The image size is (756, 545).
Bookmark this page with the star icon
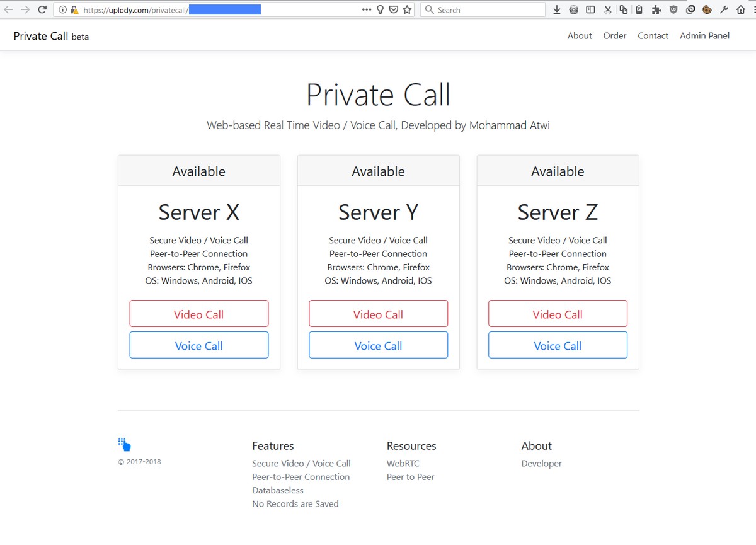(x=408, y=9)
